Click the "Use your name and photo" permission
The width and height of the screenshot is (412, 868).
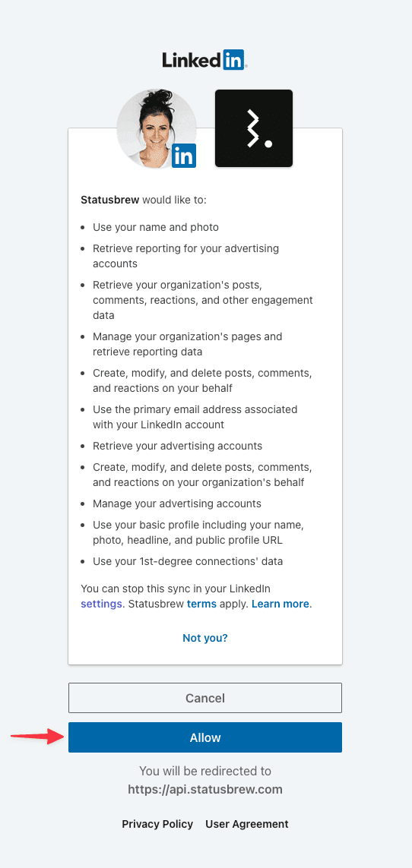(156, 227)
